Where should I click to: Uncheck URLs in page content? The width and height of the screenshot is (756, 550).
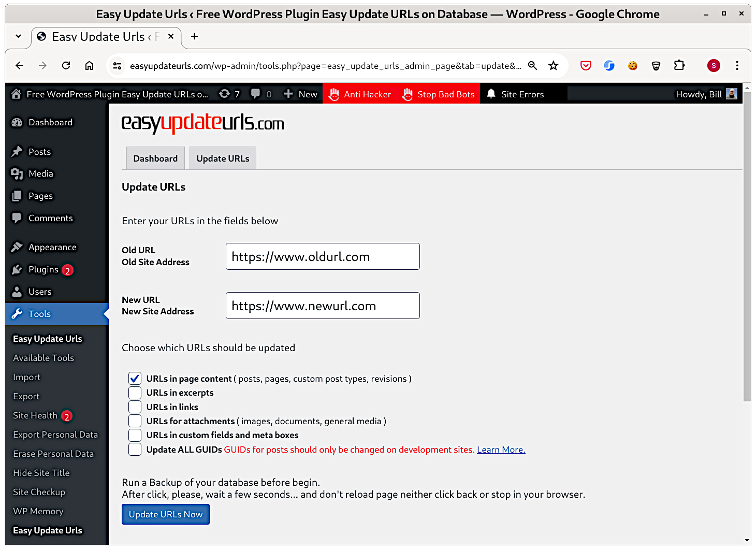(x=135, y=379)
